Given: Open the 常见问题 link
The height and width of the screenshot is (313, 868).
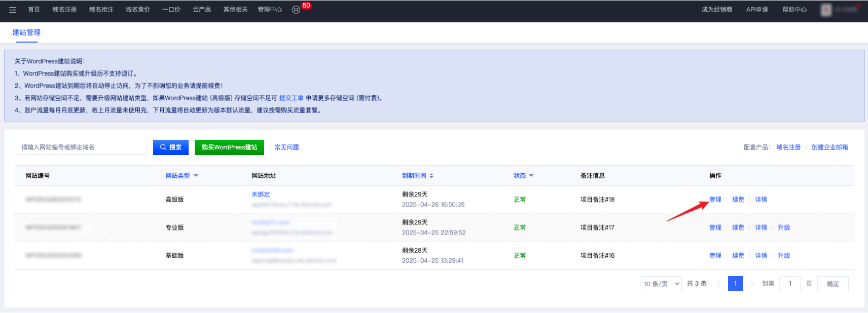Looking at the screenshot, I should pyautogui.click(x=286, y=147).
